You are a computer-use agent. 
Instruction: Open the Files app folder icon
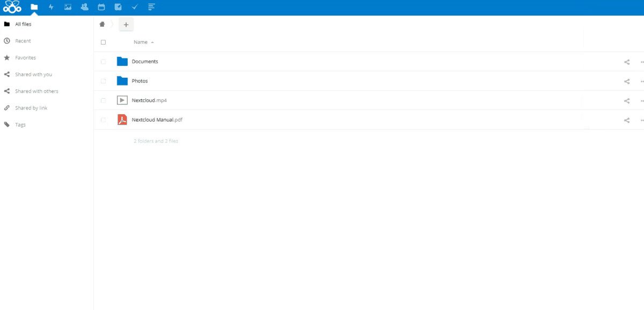point(34,7)
